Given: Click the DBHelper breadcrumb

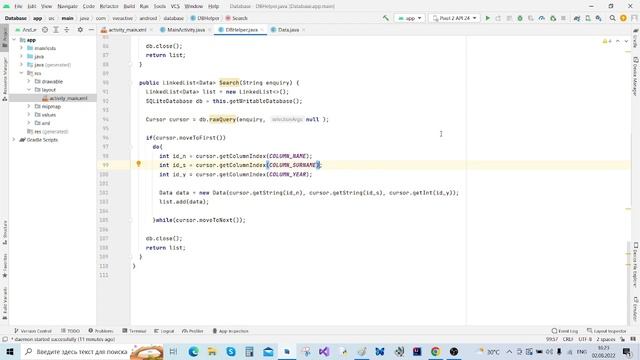Looking at the screenshot, I should coord(205,18).
